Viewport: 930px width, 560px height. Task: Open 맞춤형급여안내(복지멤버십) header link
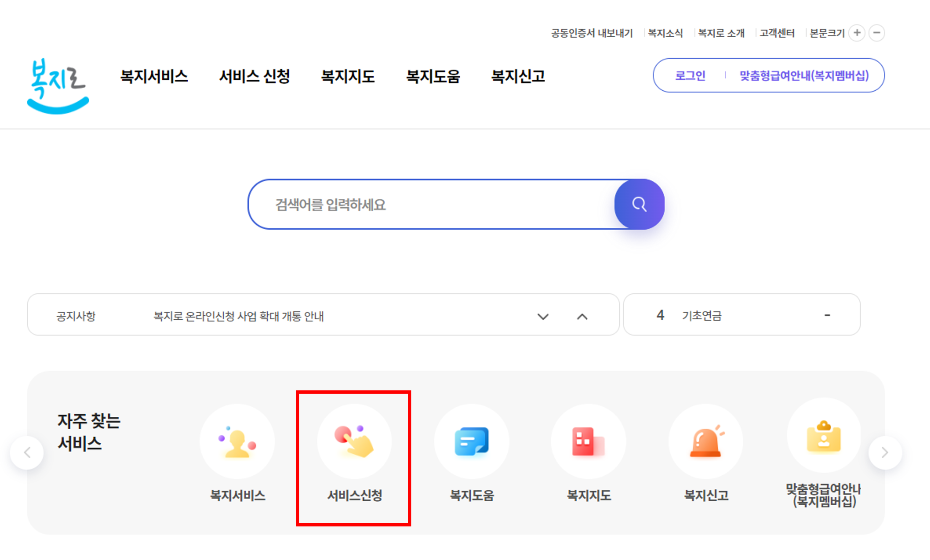point(805,75)
